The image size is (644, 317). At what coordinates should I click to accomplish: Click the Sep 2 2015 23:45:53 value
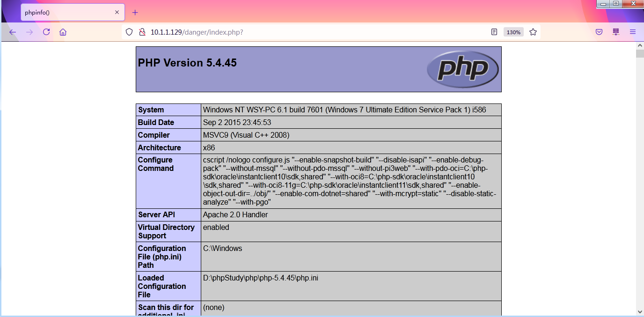click(x=237, y=123)
